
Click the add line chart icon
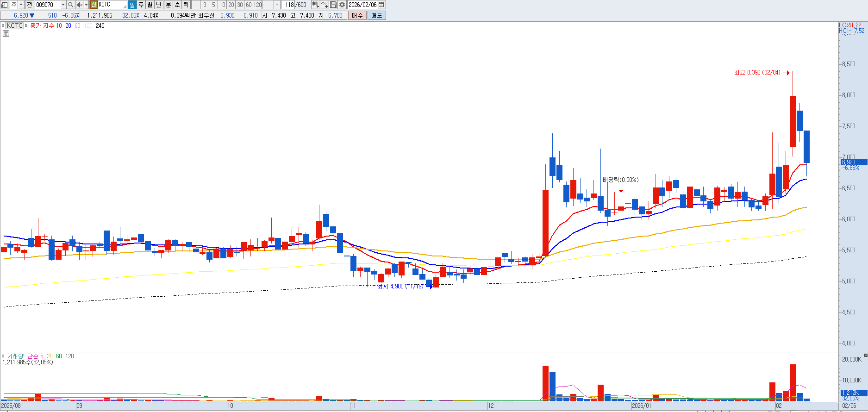click(x=325, y=5)
